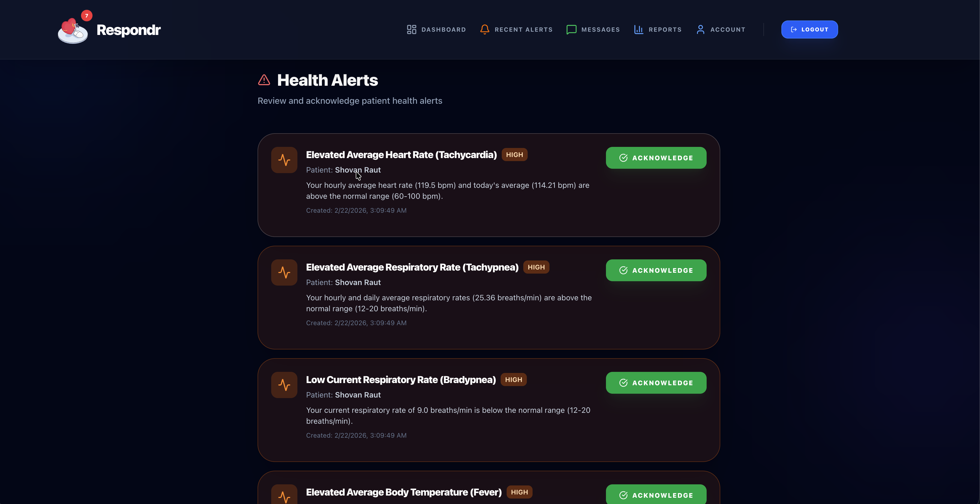Acknowledge the Bradypnea respiratory alert

pos(656,383)
